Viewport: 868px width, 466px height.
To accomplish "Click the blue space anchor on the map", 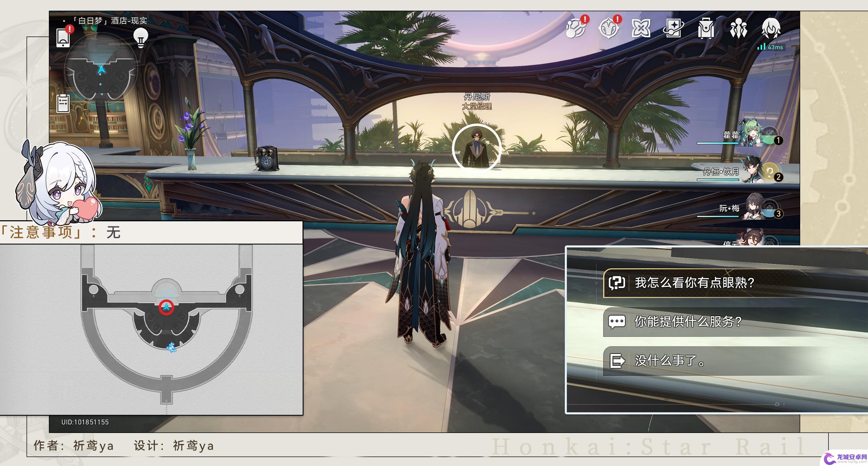I will click(x=172, y=347).
